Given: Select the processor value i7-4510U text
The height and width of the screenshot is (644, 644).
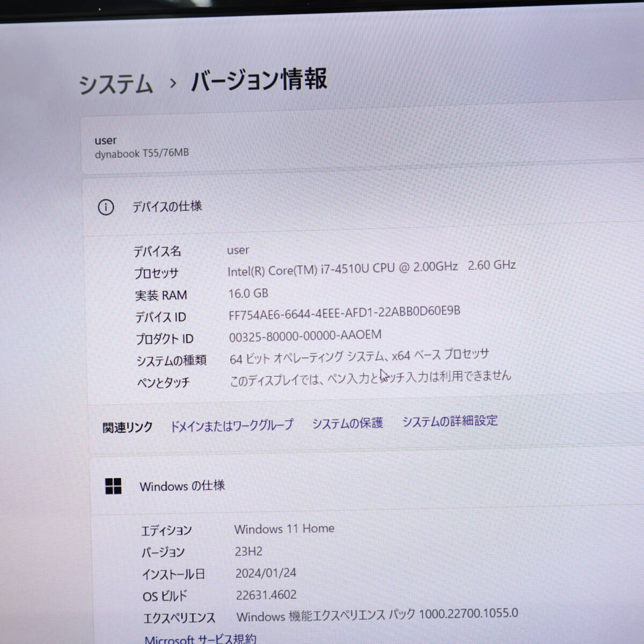Looking at the screenshot, I should point(371,268).
